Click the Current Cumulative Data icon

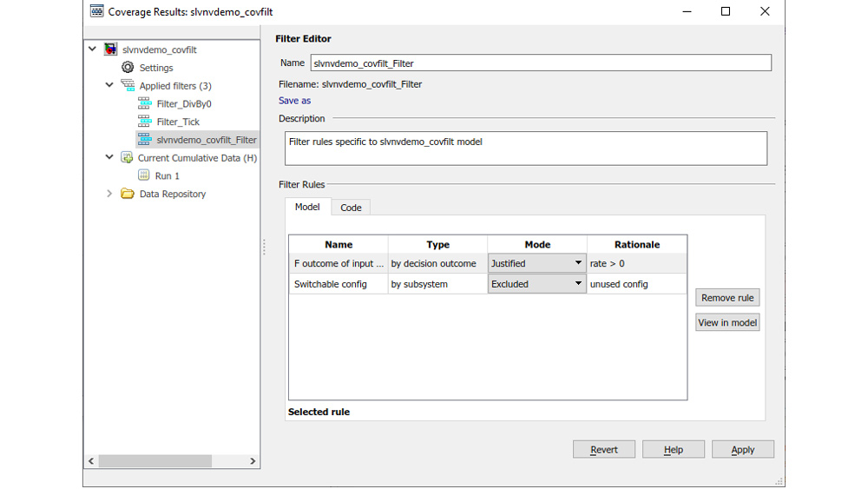coord(128,158)
